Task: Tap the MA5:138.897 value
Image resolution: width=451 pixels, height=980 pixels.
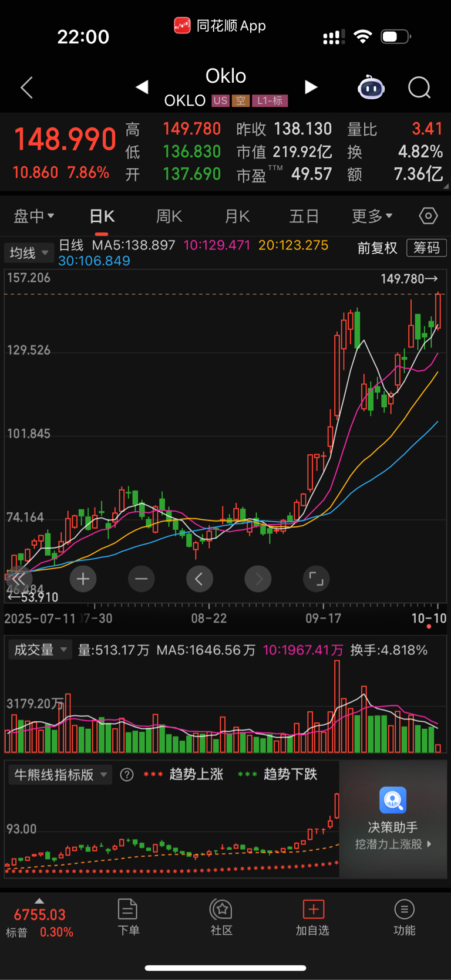Action: click(133, 245)
